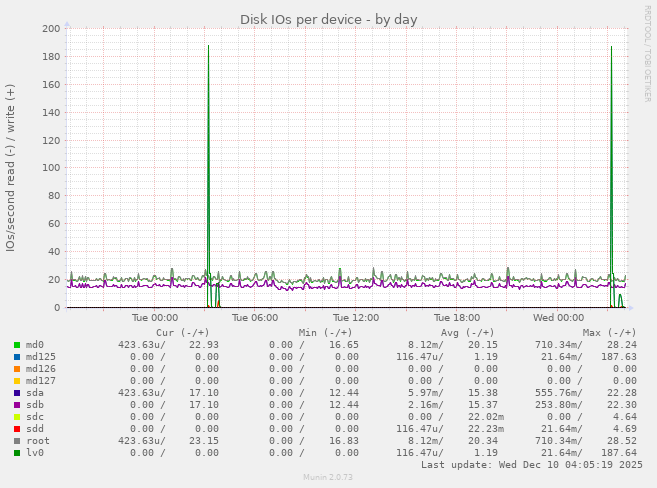The image size is (657, 488).
Task: Select the root legend label
Action: coord(38,441)
